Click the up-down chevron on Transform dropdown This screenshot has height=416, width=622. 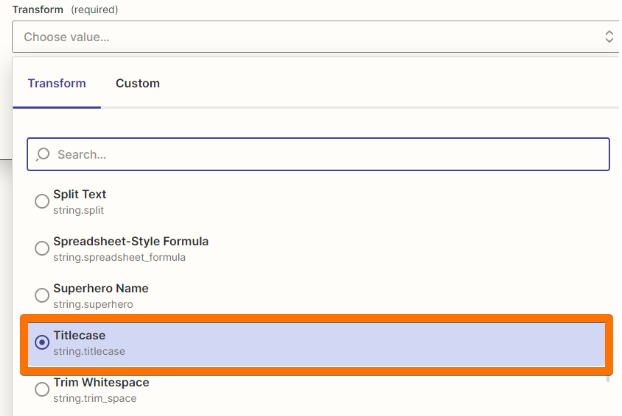click(609, 36)
